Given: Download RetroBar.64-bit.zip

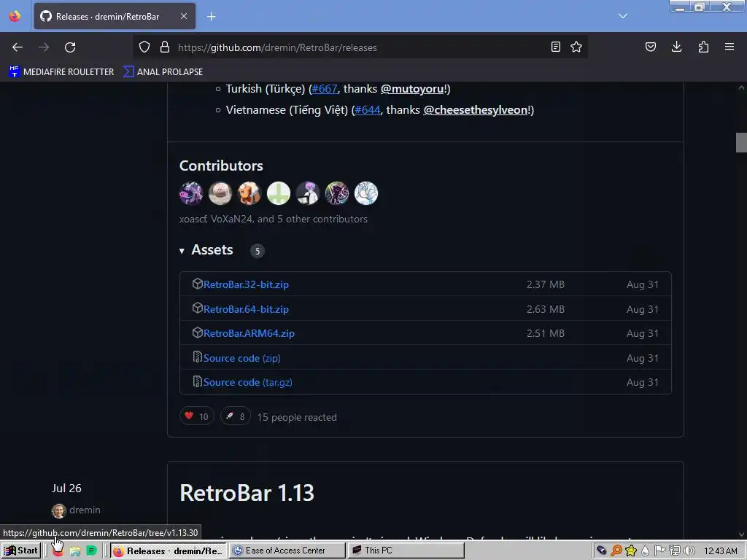Looking at the screenshot, I should 246,309.
